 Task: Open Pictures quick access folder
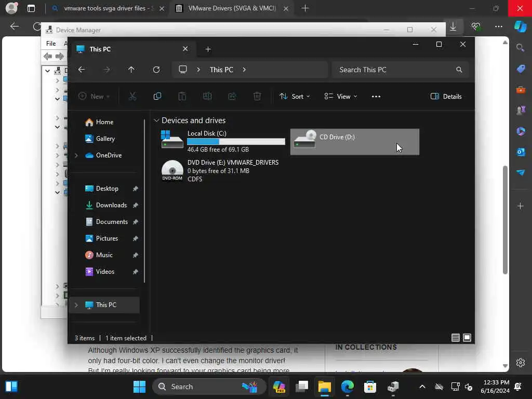pos(107,238)
